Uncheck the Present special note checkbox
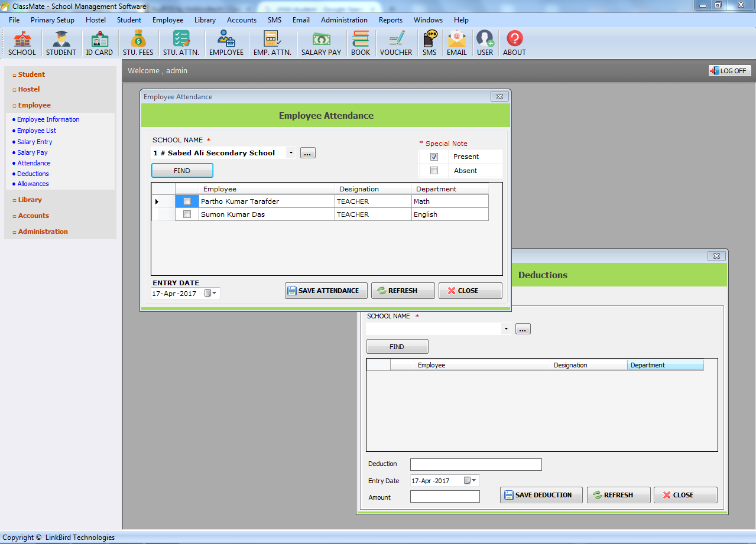Screen dimensions: 756x544 434,156
